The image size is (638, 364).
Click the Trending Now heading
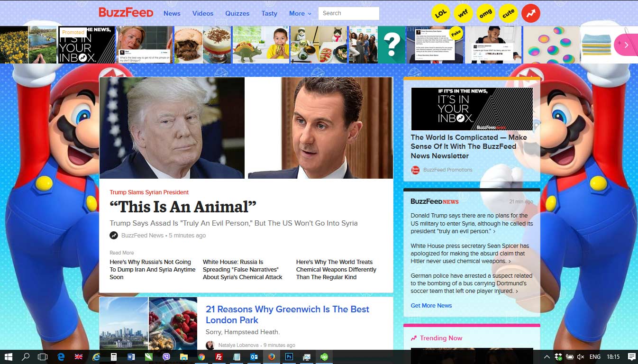pyautogui.click(x=436, y=338)
